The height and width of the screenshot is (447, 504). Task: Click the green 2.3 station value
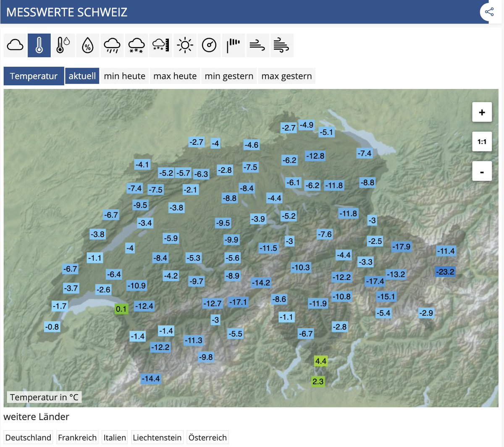[x=318, y=381]
